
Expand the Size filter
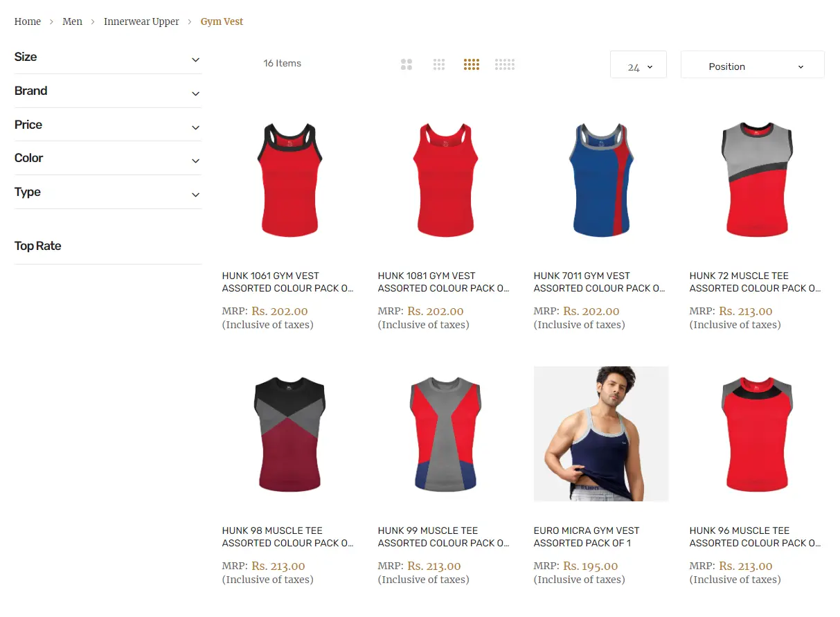(108, 57)
